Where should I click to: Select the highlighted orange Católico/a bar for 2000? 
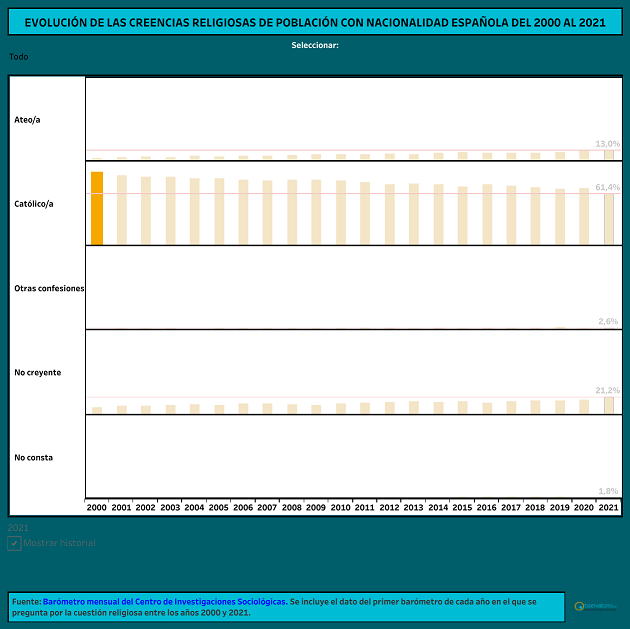coord(97,208)
